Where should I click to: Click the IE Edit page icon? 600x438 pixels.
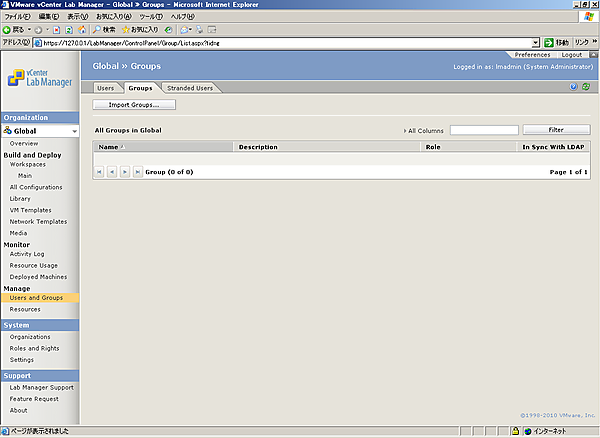coord(212,30)
